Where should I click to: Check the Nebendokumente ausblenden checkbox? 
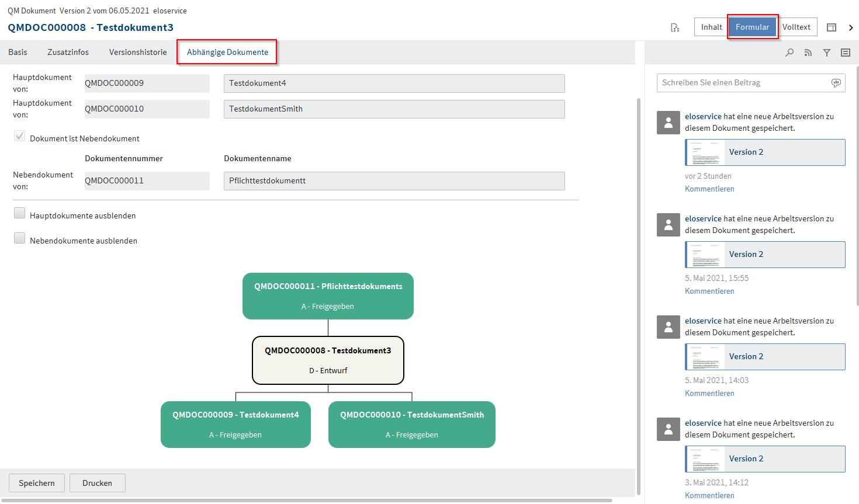click(20, 238)
